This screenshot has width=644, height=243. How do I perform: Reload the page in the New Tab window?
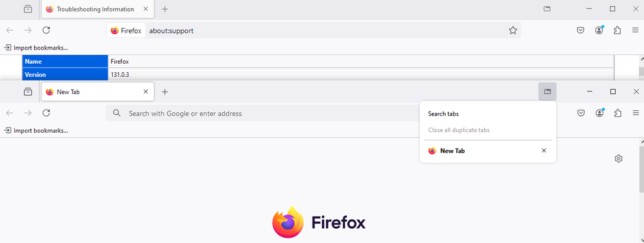pos(46,113)
